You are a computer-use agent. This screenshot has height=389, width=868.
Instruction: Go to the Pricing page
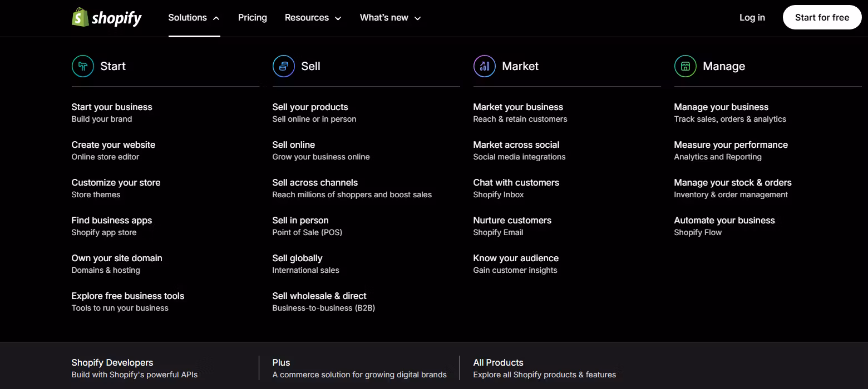[x=252, y=18]
